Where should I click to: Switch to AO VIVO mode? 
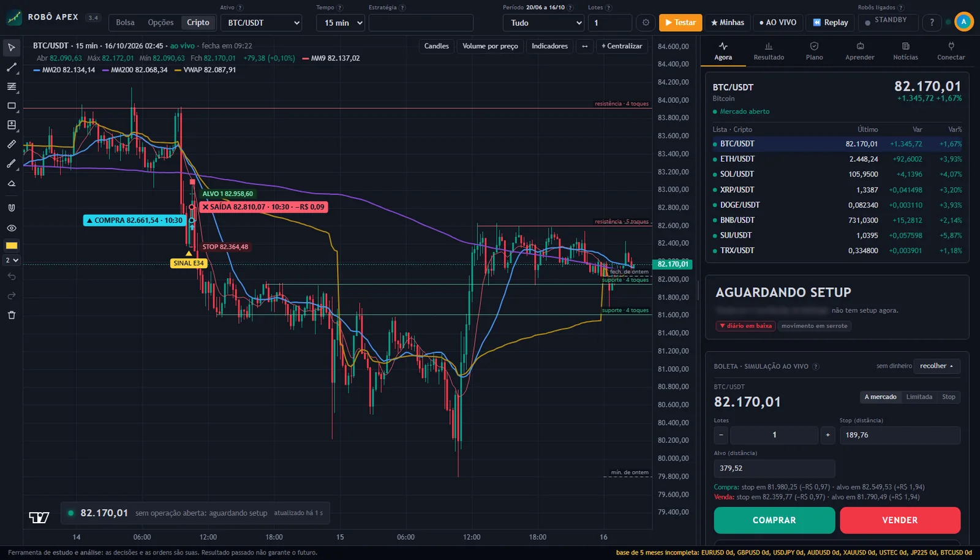point(778,23)
